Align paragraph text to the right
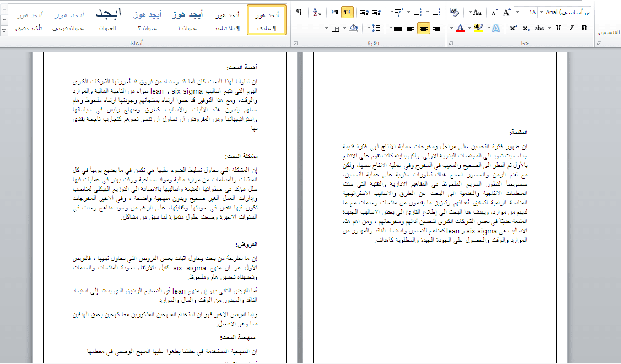 (436, 28)
